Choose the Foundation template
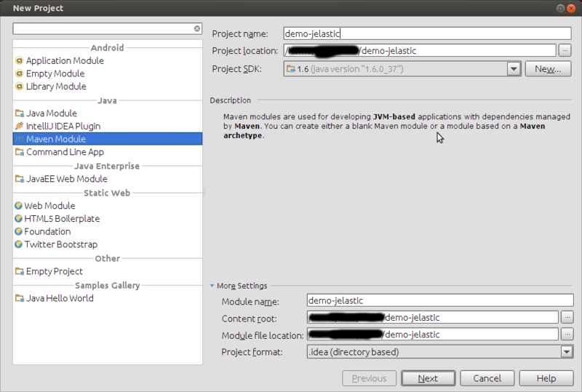The image size is (582, 392). pyautogui.click(x=108, y=231)
